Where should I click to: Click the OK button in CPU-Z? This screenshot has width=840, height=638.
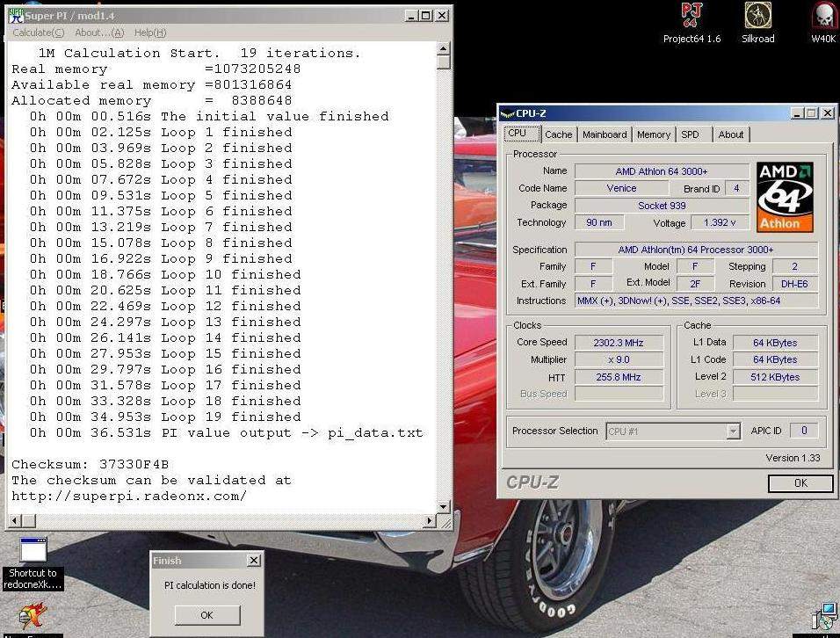pos(800,483)
